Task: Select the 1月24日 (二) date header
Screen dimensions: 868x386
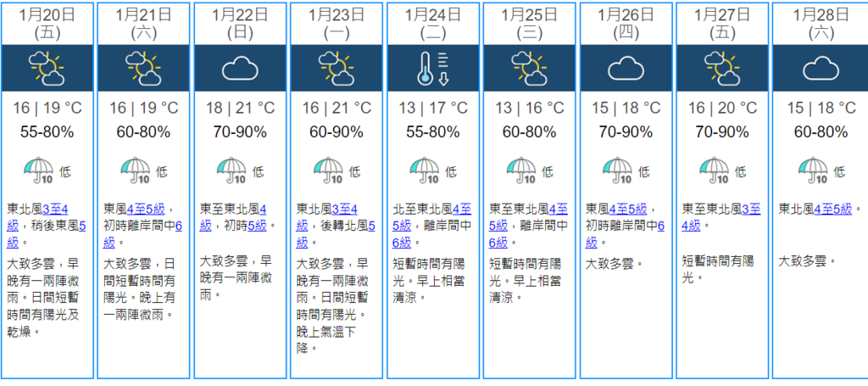Action: click(x=433, y=24)
